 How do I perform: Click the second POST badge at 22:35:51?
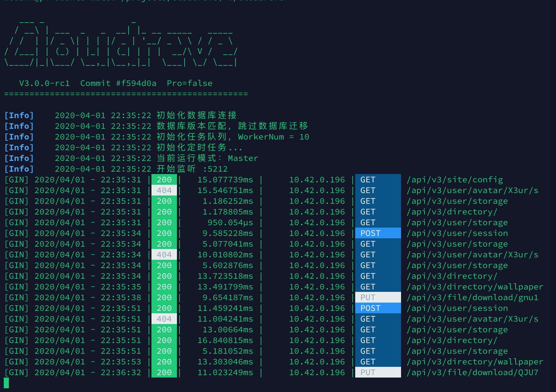click(x=370, y=308)
